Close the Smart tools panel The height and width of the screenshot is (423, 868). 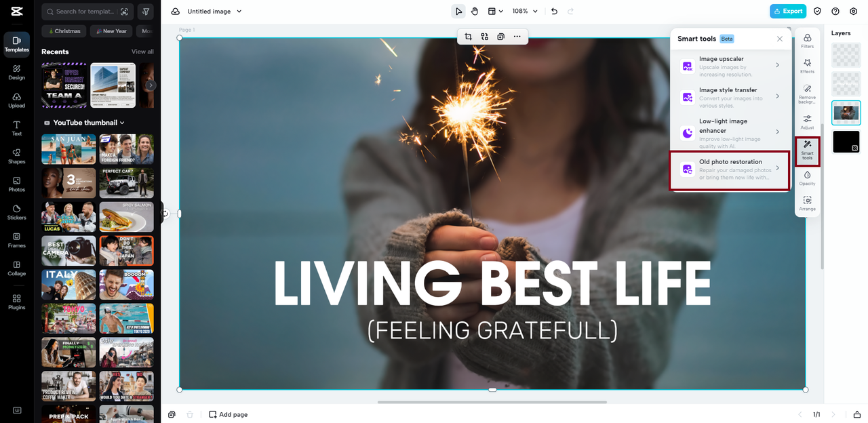click(x=780, y=39)
